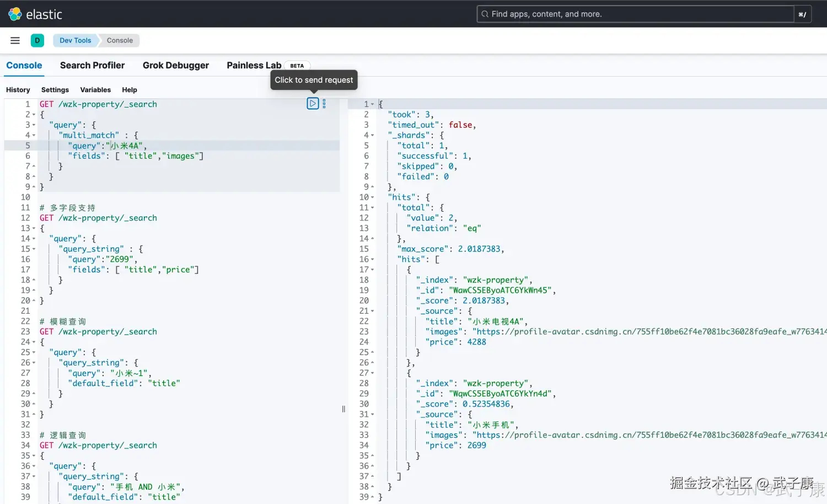Open the request options kebab icon
The height and width of the screenshot is (504, 827).
[x=324, y=103]
